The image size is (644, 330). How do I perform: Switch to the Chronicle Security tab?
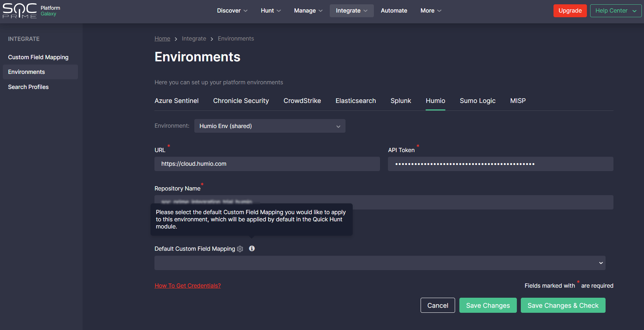pyautogui.click(x=241, y=101)
